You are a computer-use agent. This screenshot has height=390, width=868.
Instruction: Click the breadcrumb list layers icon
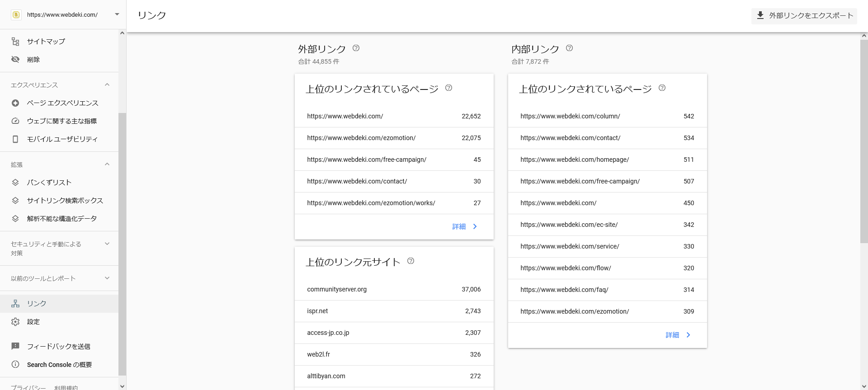click(15, 183)
